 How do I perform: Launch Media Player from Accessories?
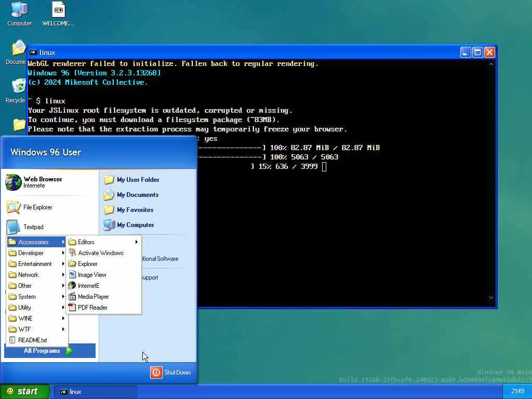pos(103,296)
